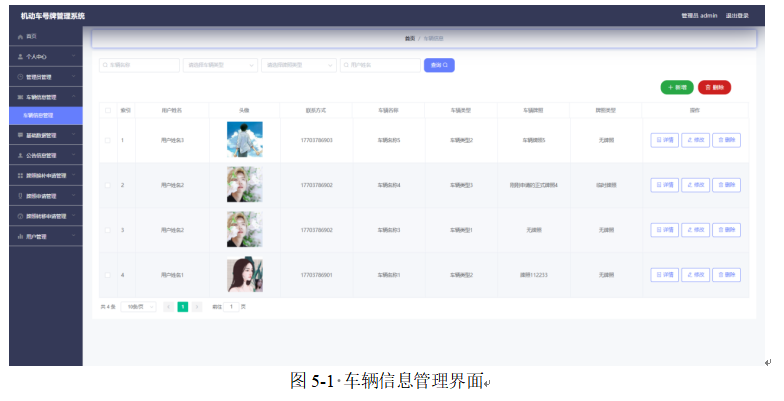Expand the 牌照换补申请管理 menu chevron
This screenshot has width=784, height=401.
pos(74,176)
